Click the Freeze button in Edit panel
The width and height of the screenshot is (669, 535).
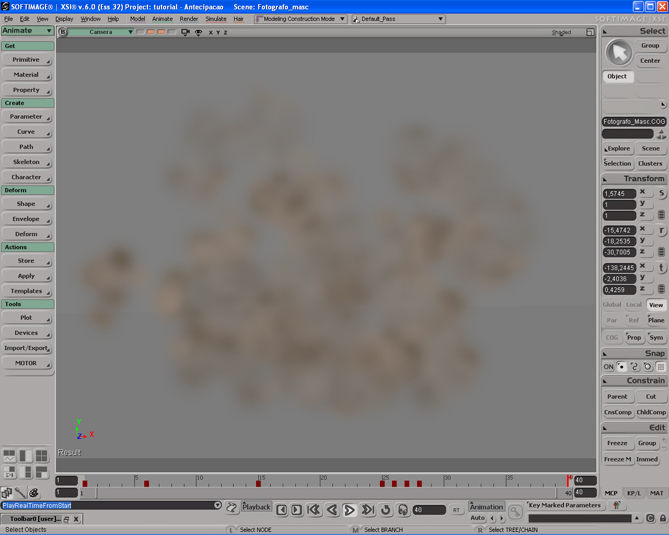(617, 443)
